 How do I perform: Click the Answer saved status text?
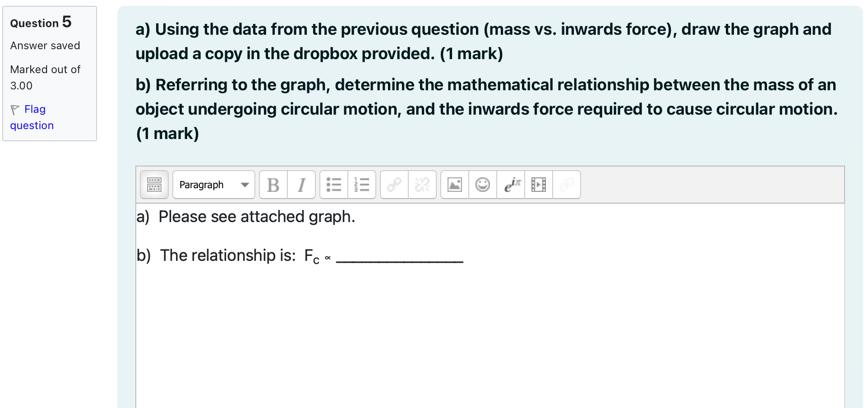45,46
